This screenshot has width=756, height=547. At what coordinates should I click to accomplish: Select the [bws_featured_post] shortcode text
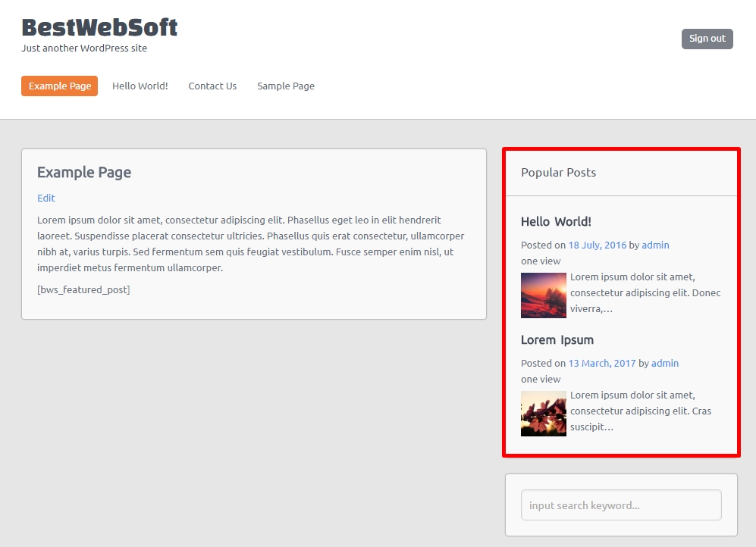coord(83,290)
